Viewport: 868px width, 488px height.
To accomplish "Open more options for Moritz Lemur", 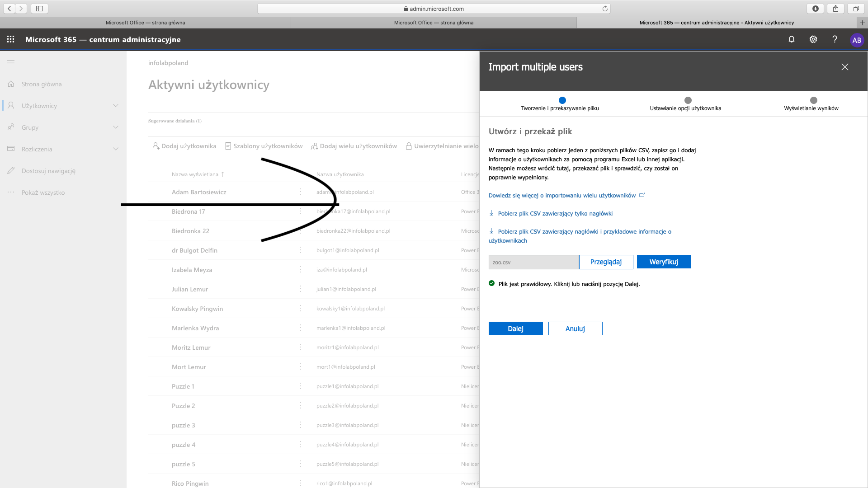I will (x=300, y=347).
